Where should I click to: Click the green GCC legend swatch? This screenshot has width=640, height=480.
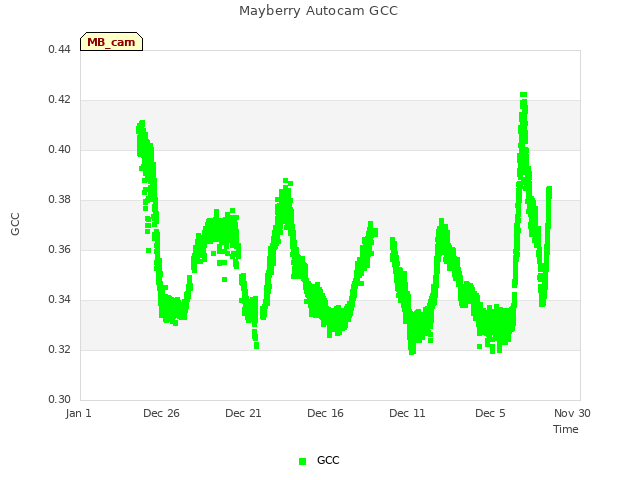[x=302, y=461]
